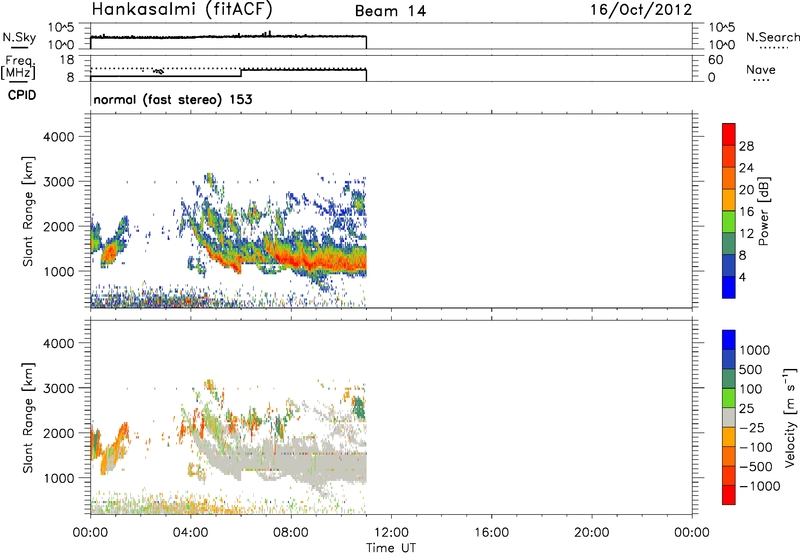Screen dimensions: 800x554
Task: Click the 'N.Sky' legend label
Action: pyautogui.click(x=19, y=37)
